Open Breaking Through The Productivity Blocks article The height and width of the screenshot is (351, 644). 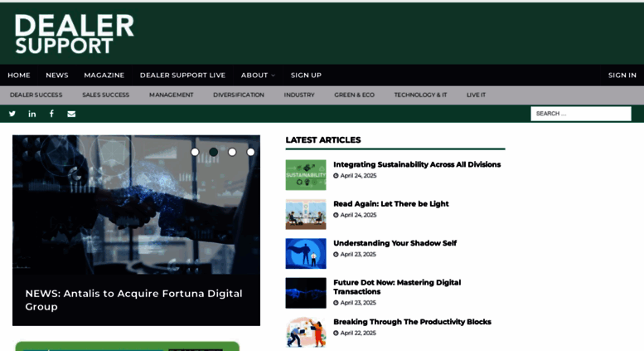413,322
